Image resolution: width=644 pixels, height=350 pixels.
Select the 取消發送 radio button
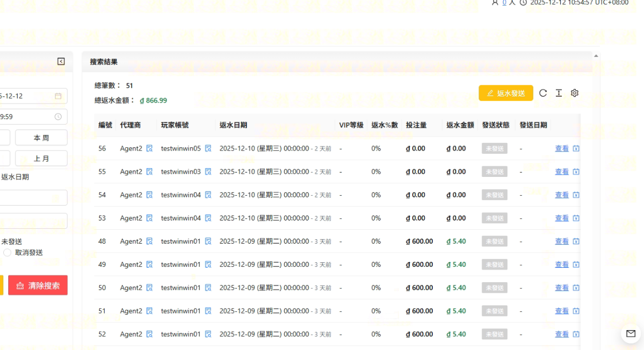tap(7, 252)
